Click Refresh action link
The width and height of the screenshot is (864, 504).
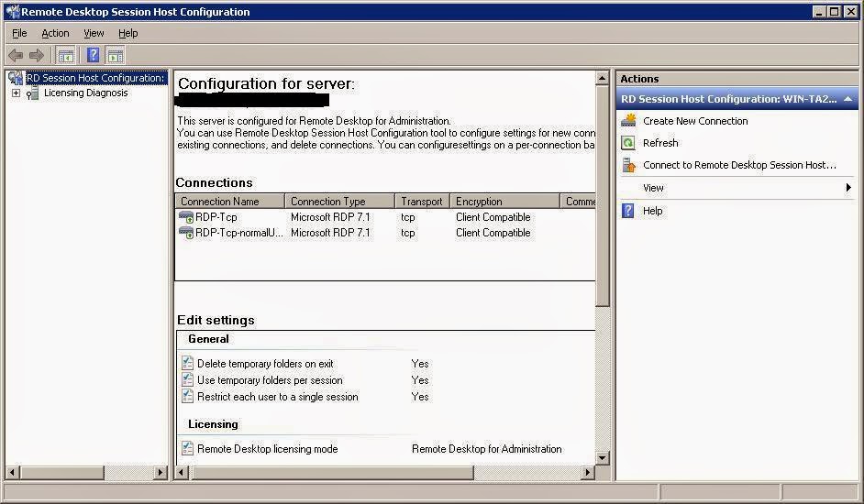point(660,143)
